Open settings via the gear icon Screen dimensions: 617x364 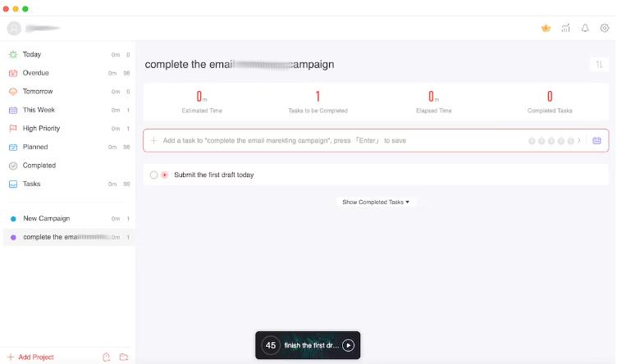(x=605, y=28)
